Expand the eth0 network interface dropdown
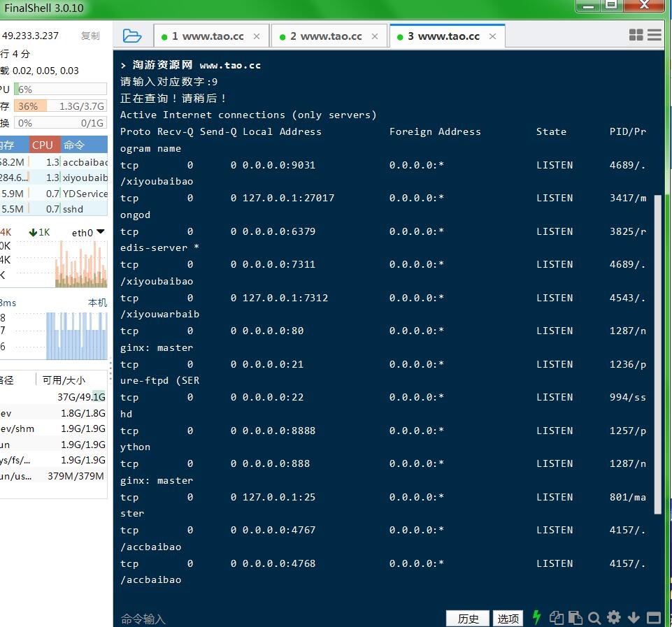Image resolution: width=672 pixels, height=627 pixels. click(100, 232)
